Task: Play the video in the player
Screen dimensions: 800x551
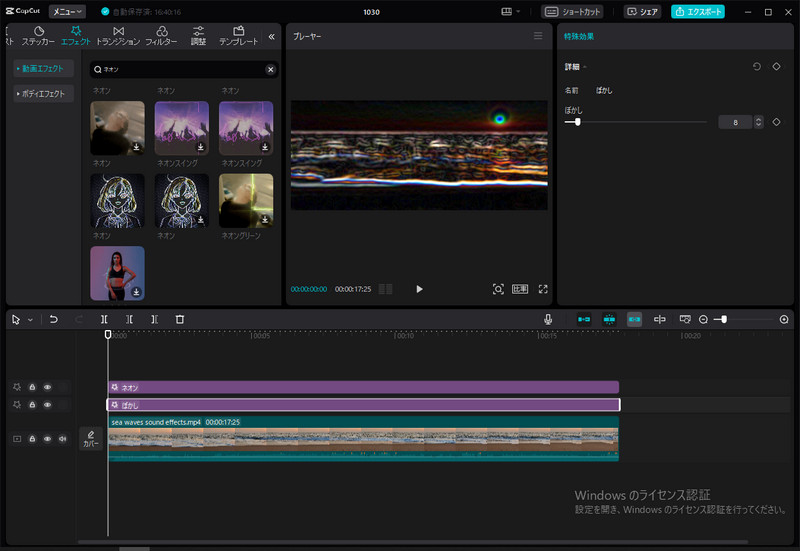Action: pos(419,289)
